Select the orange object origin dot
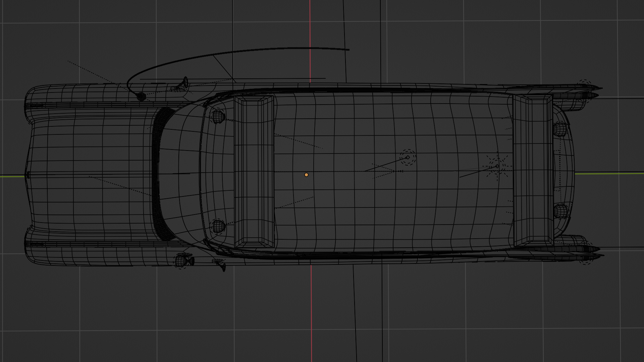Image resolution: width=644 pixels, height=362 pixels. pyautogui.click(x=306, y=175)
